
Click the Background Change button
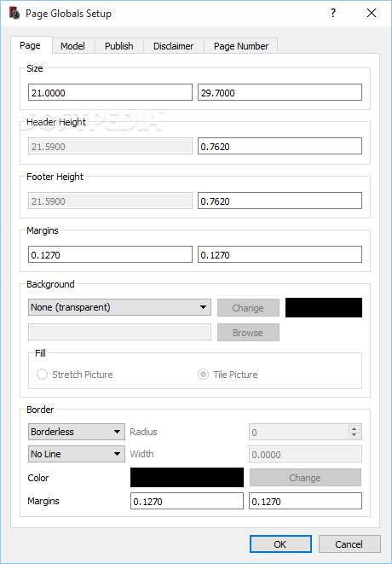(248, 308)
